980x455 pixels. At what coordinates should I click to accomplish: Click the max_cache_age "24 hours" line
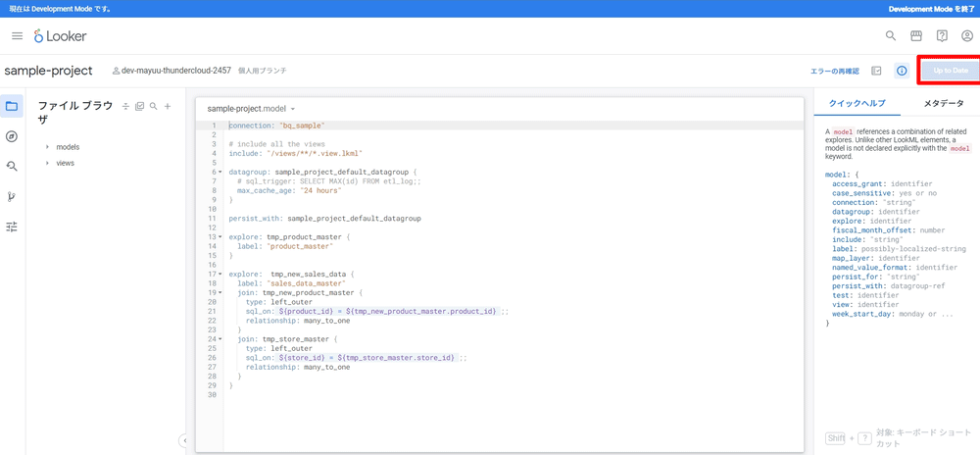pos(289,190)
